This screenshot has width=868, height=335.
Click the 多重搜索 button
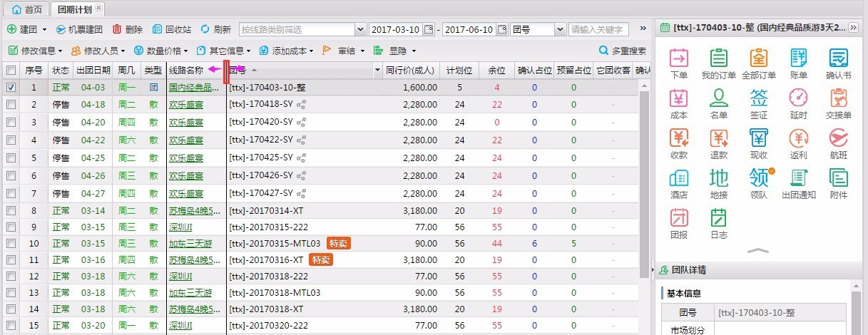623,51
